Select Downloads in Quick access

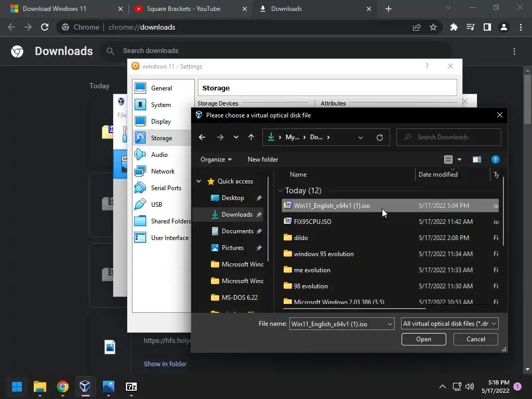click(232, 215)
